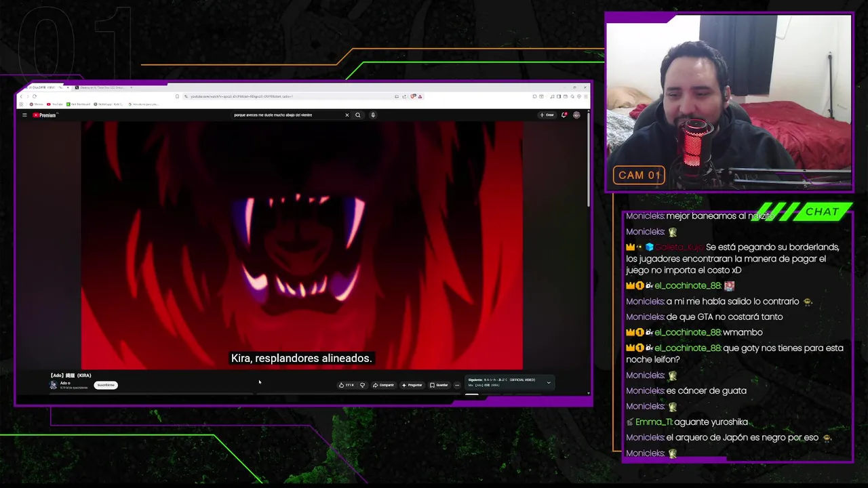The height and width of the screenshot is (488, 868).
Task: Click the browser address bar URL
Action: point(241,96)
